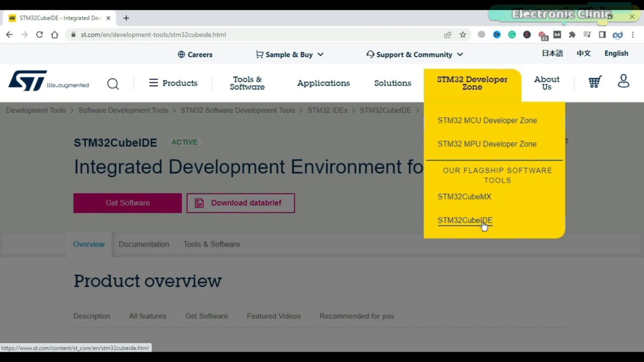Switch to the Overview tab
This screenshot has height=362, width=644.
click(x=89, y=244)
